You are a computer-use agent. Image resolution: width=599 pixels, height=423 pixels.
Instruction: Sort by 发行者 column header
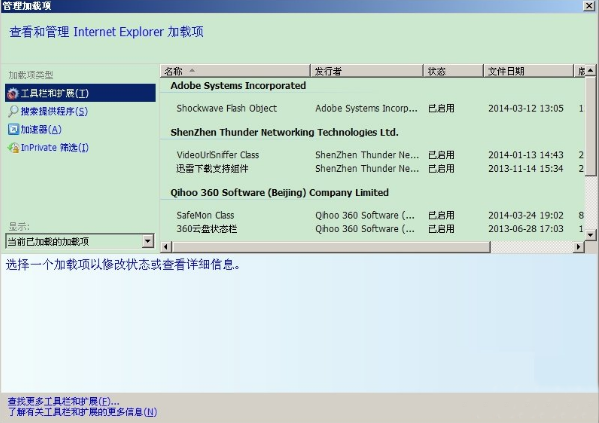pos(367,71)
